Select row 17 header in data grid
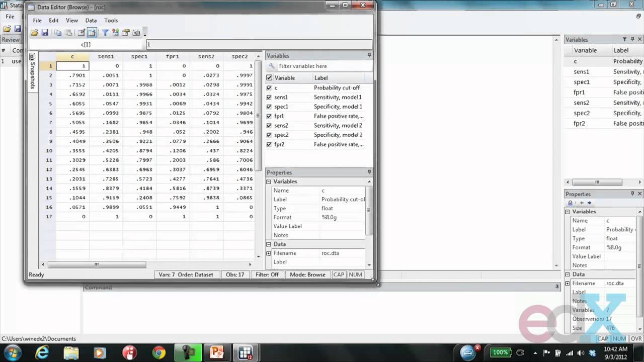Viewport: 644px width, 362px height. (x=49, y=217)
